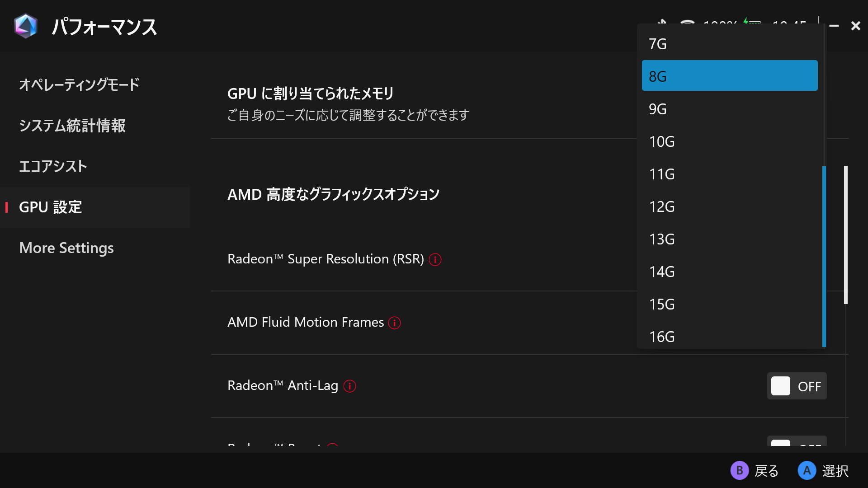Click the purple B back button icon
Viewport: 868px width, 488px height.
point(740,471)
